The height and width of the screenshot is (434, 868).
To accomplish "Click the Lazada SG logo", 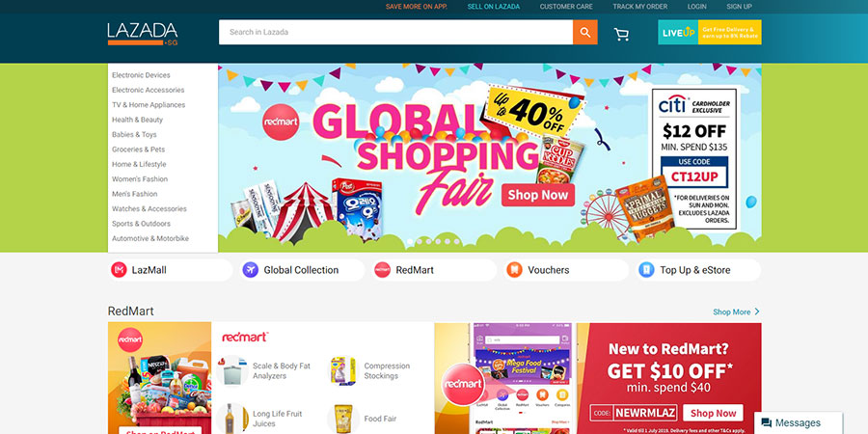I will pyautogui.click(x=143, y=34).
